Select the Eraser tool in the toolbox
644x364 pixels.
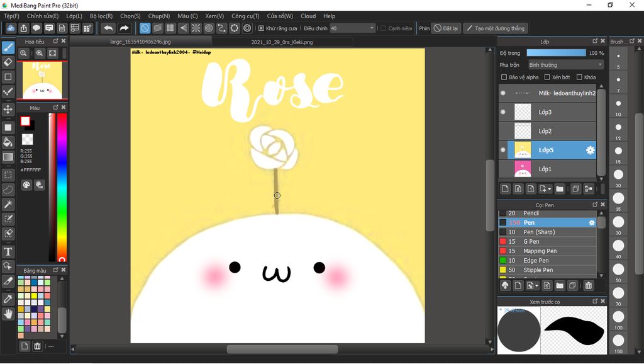(x=8, y=62)
